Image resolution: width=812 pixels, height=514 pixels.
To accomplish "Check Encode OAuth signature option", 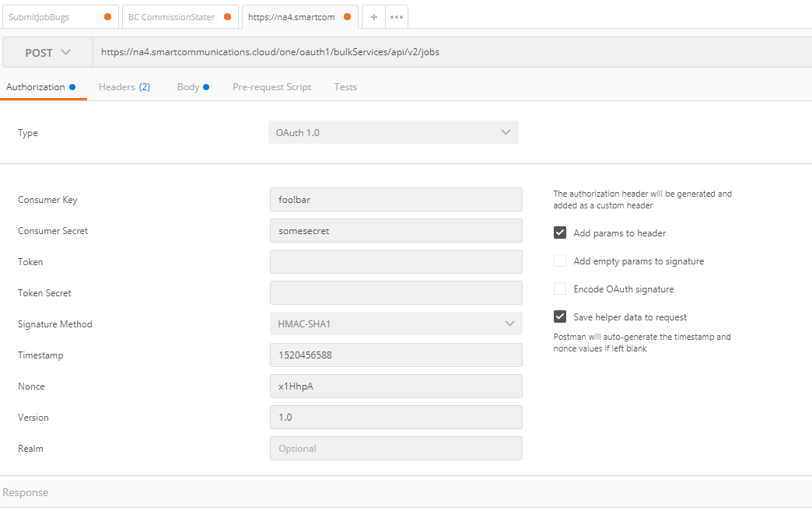I will [x=560, y=288].
